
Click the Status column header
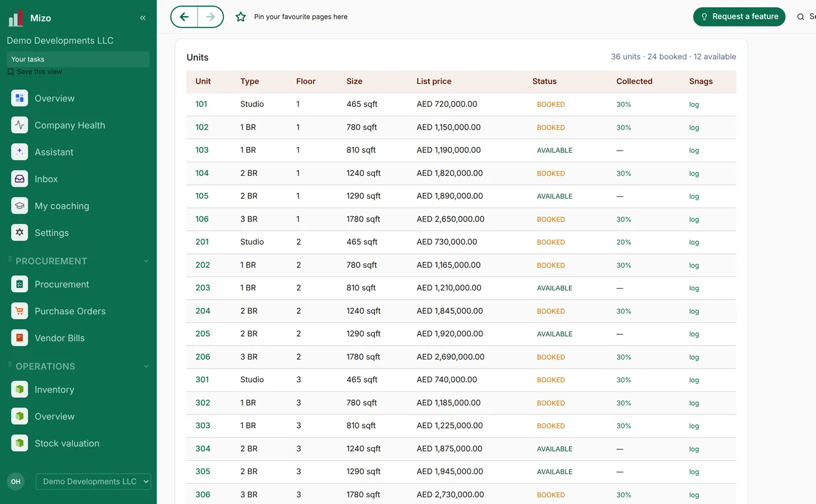click(x=544, y=82)
